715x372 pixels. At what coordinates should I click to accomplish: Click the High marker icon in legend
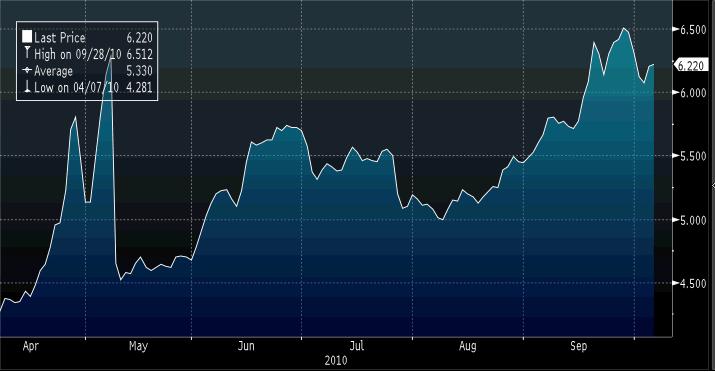pyautogui.click(x=27, y=53)
